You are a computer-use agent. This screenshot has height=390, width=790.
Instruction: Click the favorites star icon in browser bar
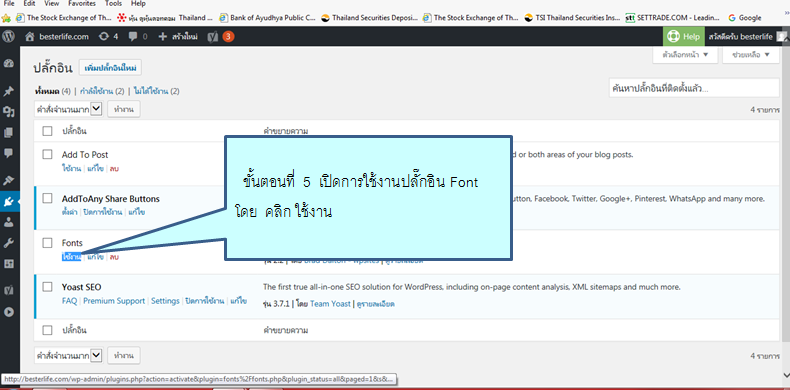[6, 18]
